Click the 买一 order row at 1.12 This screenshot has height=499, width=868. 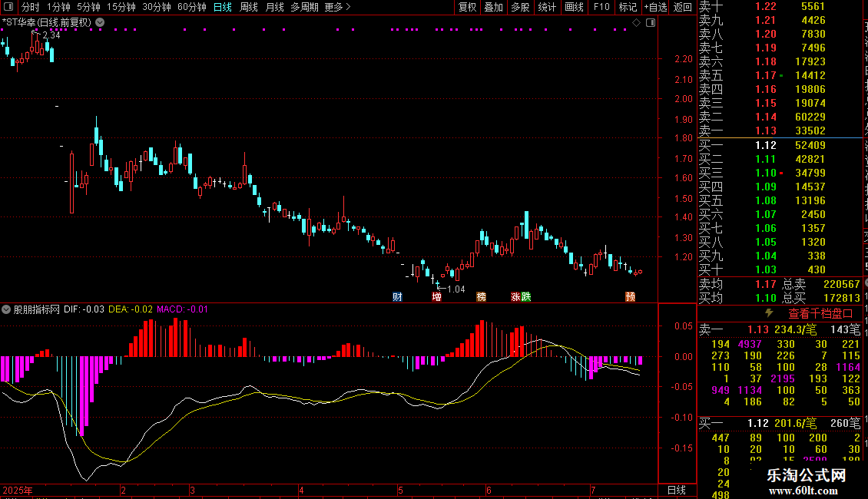click(x=780, y=145)
